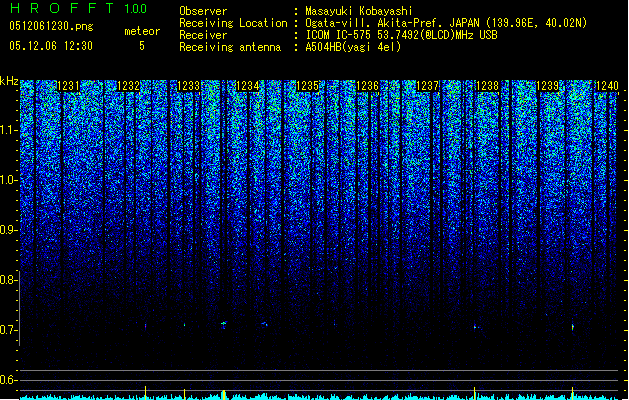Click the 1234 time marker
This screenshot has height=400, width=629.
(x=248, y=86)
